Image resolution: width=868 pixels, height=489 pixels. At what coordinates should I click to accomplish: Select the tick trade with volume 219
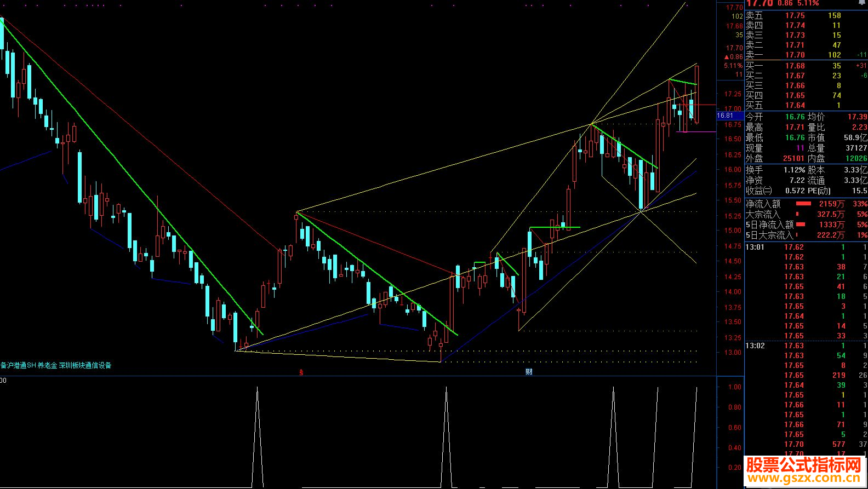point(806,375)
